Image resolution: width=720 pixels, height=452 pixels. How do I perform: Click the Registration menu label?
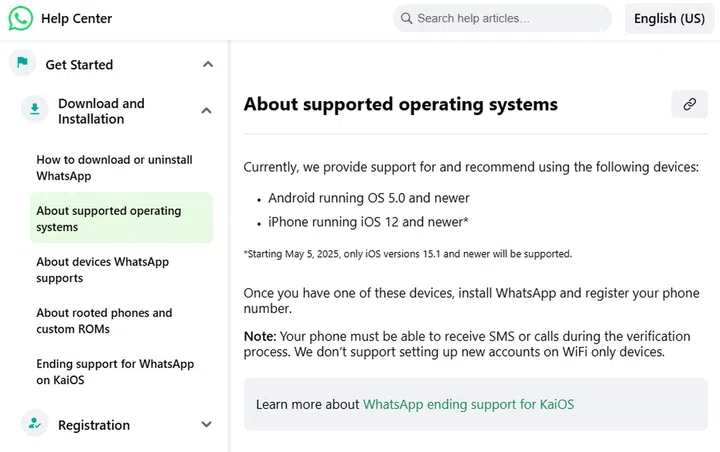click(94, 425)
